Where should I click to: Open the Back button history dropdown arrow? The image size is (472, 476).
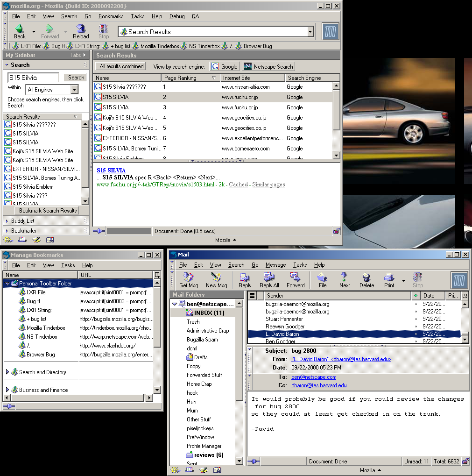(34, 31)
